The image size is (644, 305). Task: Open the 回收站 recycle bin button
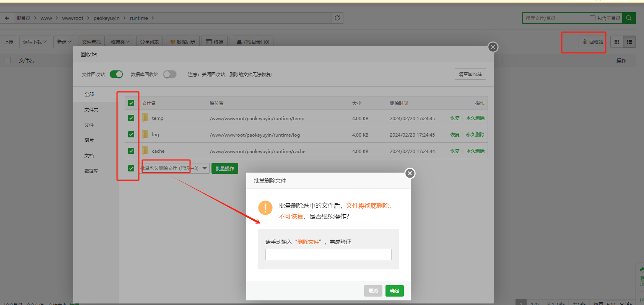(593, 42)
